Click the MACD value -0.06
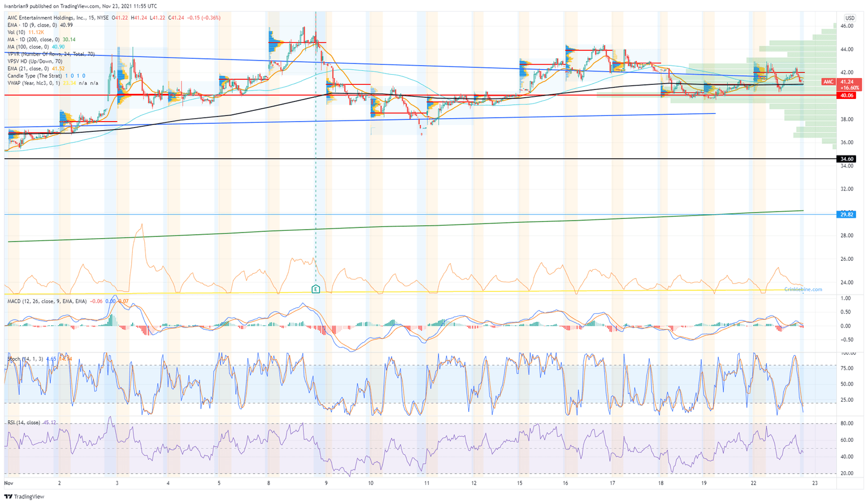The height and width of the screenshot is (504, 868). coord(96,301)
